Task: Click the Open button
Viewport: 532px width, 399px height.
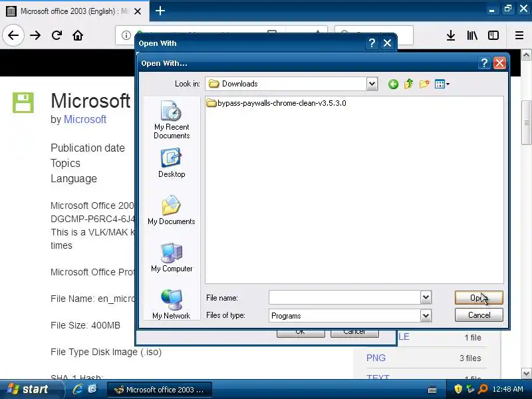Action: (x=479, y=297)
